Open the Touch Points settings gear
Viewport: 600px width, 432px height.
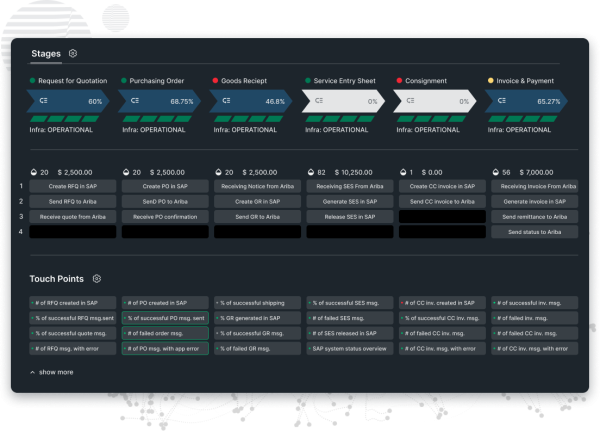click(96, 279)
